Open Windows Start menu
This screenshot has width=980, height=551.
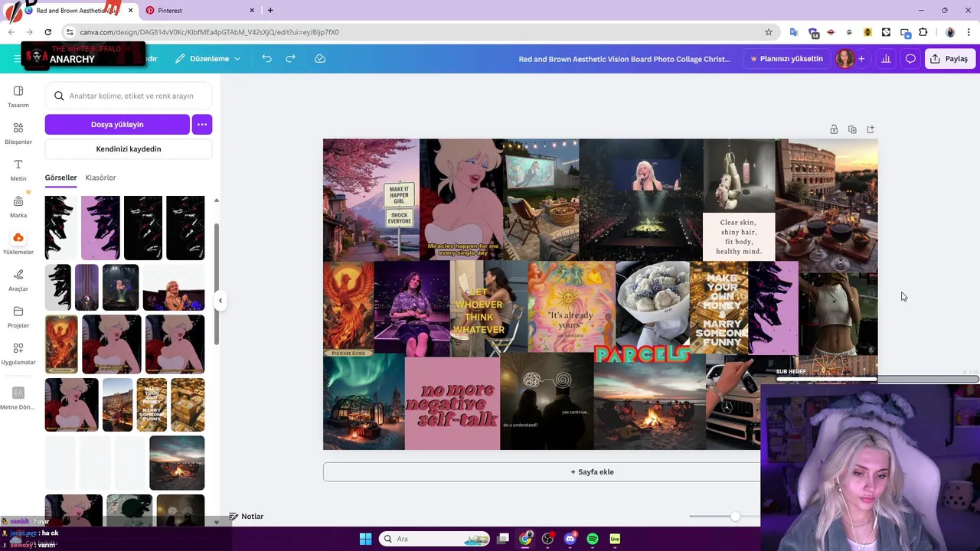click(365, 539)
